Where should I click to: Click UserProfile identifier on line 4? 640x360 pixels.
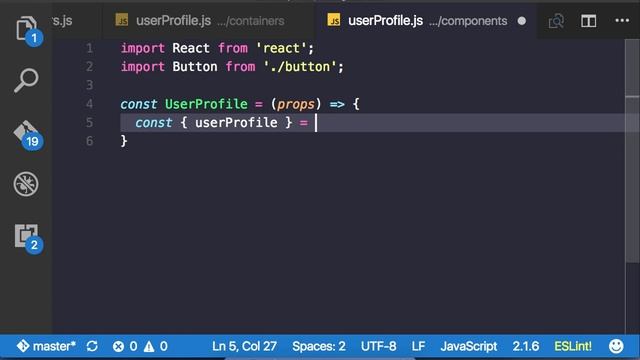(206, 104)
